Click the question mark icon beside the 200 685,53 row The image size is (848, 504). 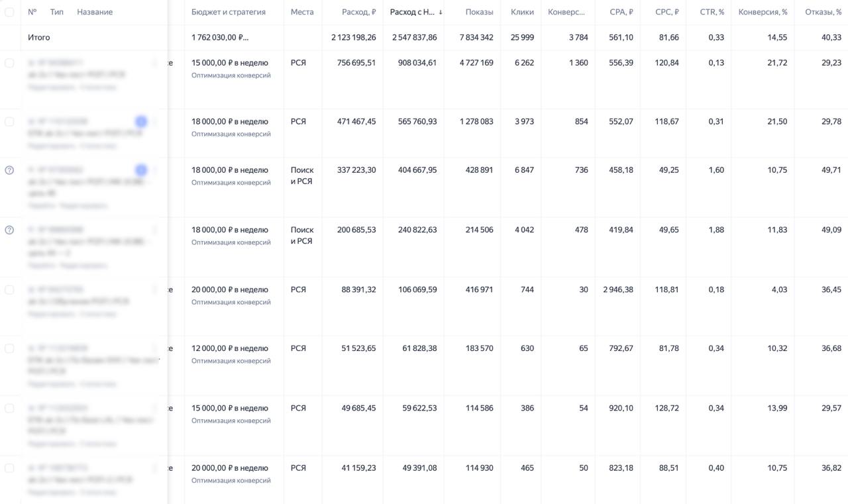click(9, 230)
